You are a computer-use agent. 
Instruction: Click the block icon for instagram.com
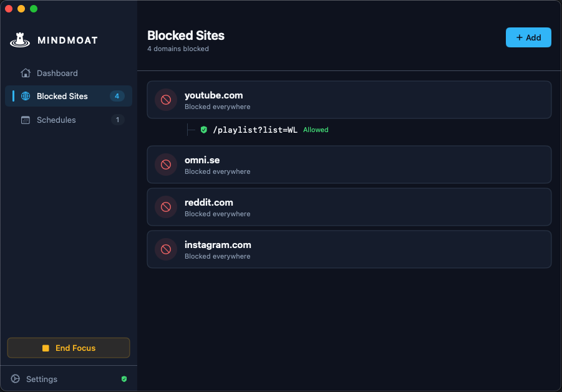[x=165, y=249]
